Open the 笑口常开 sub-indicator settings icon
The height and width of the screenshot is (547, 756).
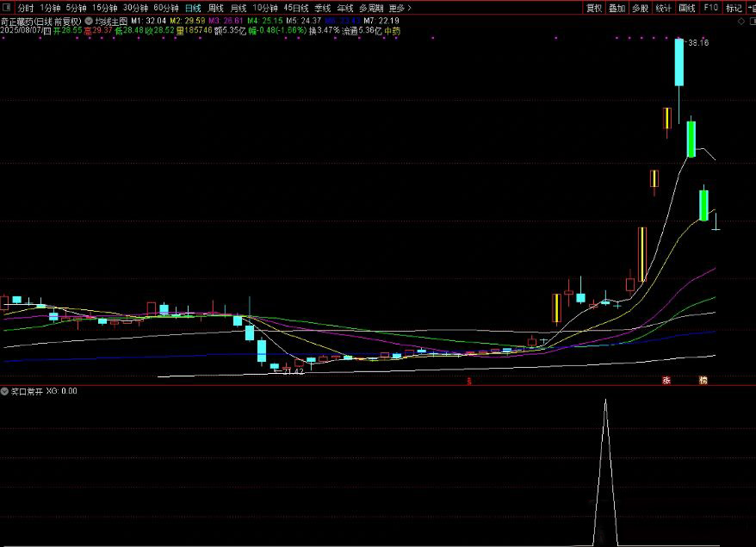[5, 391]
